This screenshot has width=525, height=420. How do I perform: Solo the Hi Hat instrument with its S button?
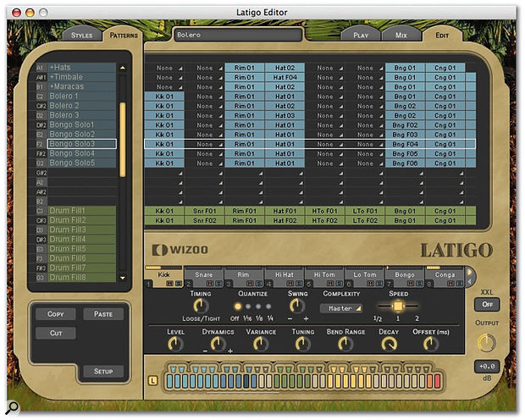tap(298, 284)
